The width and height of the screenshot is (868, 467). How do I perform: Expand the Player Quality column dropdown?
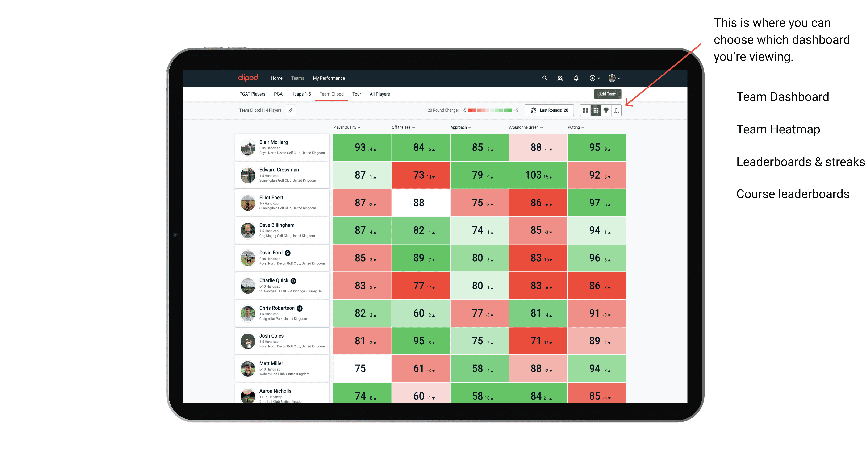pyautogui.click(x=360, y=127)
